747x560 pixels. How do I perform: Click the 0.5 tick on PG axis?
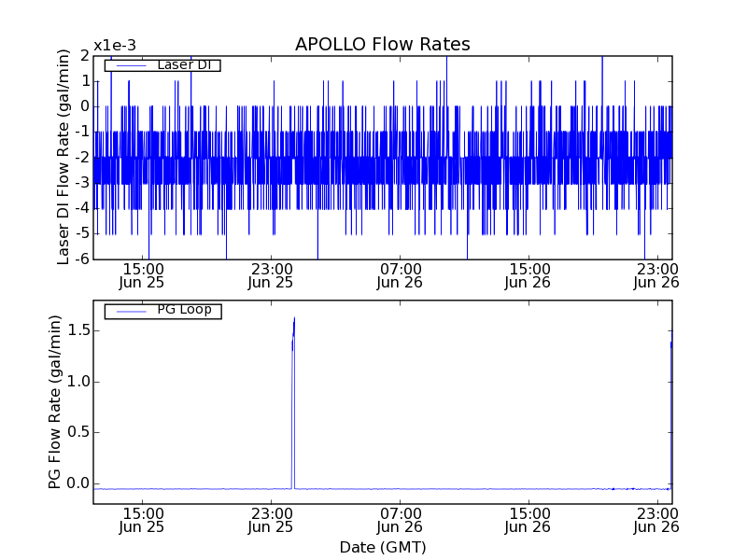coord(78,432)
